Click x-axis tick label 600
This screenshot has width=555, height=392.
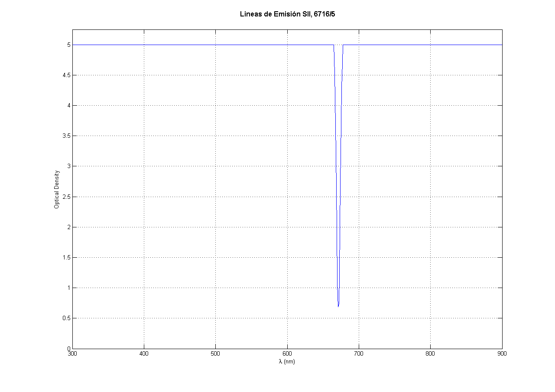(287, 354)
